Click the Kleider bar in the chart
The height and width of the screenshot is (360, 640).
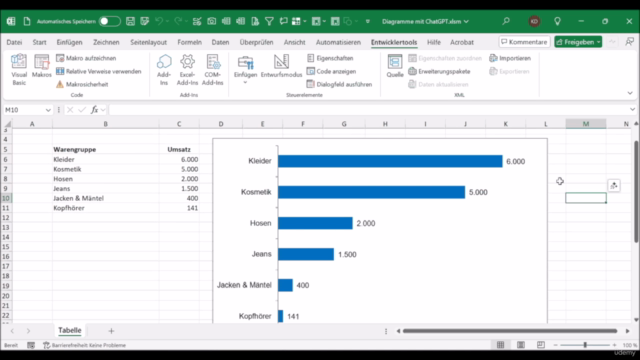click(x=390, y=161)
